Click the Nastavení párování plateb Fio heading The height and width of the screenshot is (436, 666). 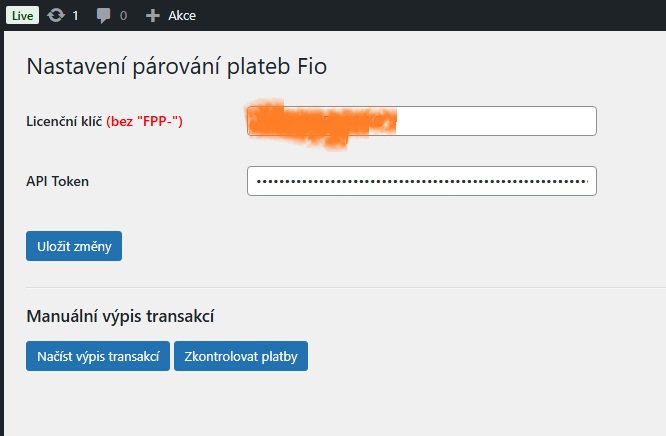[177, 67]
